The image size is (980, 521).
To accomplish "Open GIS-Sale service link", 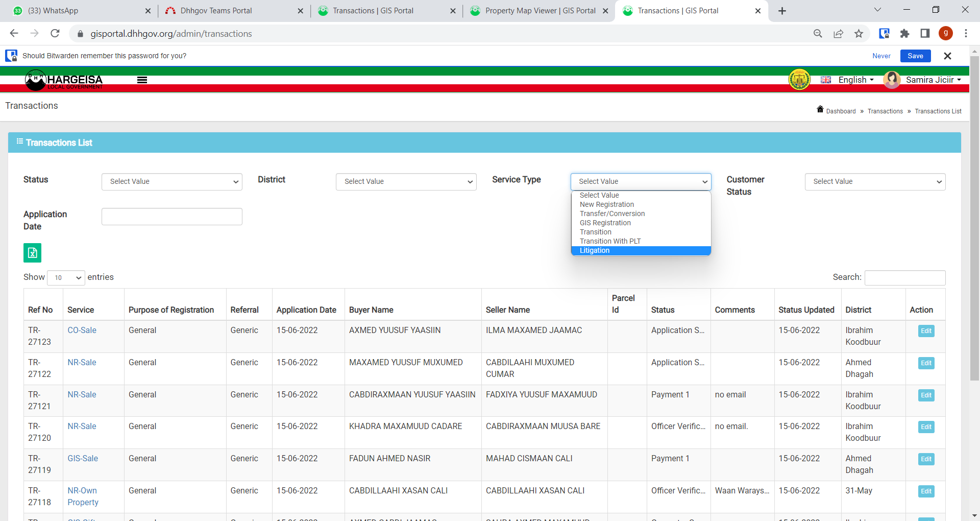I will tap(83, 459).
